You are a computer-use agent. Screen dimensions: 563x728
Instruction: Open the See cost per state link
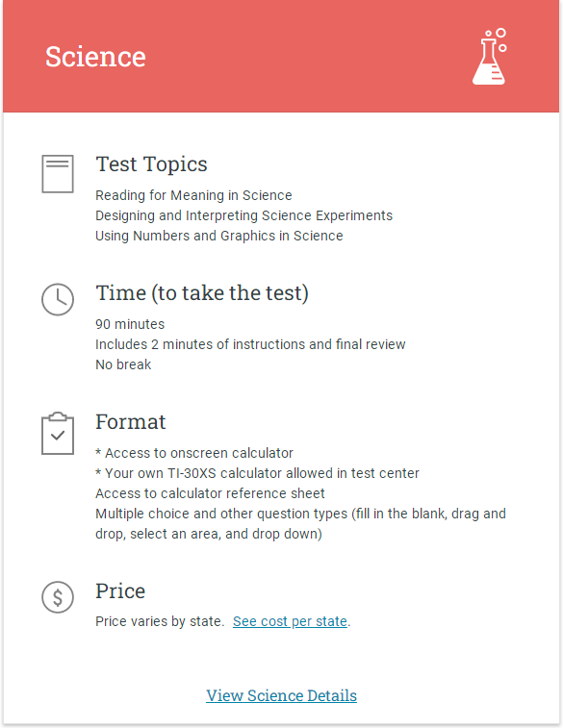290,621
